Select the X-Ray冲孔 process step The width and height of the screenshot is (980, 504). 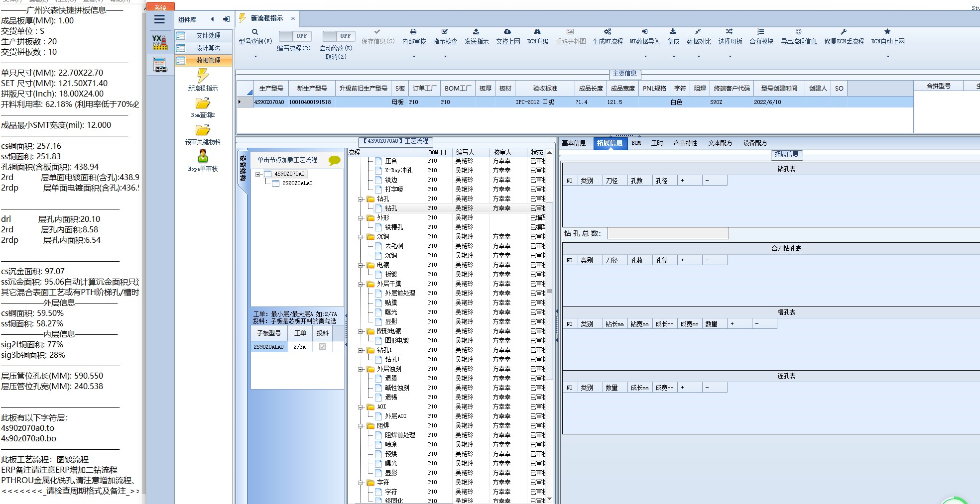(398, 171)
